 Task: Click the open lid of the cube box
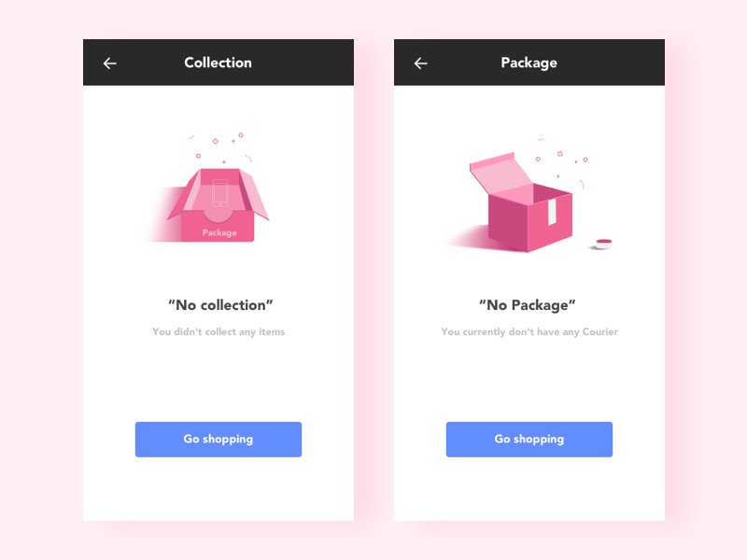pos(500,173)
